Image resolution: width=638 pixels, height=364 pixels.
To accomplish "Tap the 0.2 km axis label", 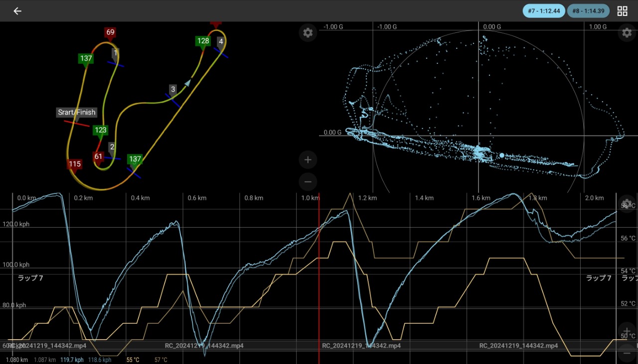I will click(x=83, y=198).
